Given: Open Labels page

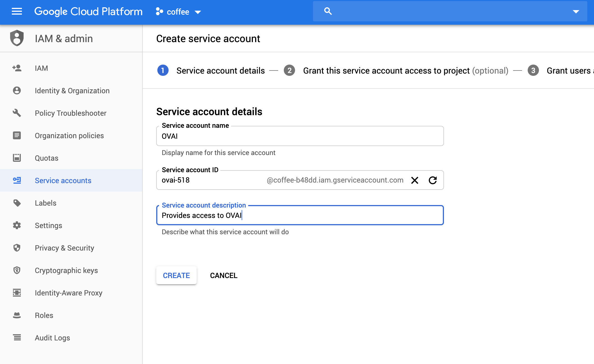Looking at the screenshot, I should click(71, 203).
